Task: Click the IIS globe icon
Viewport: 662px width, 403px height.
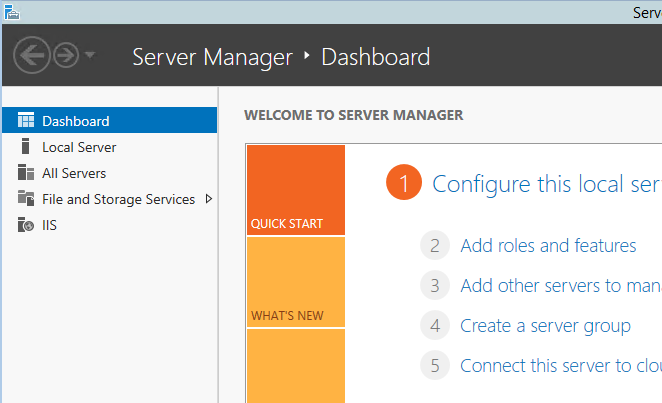Action: point(26,224)
